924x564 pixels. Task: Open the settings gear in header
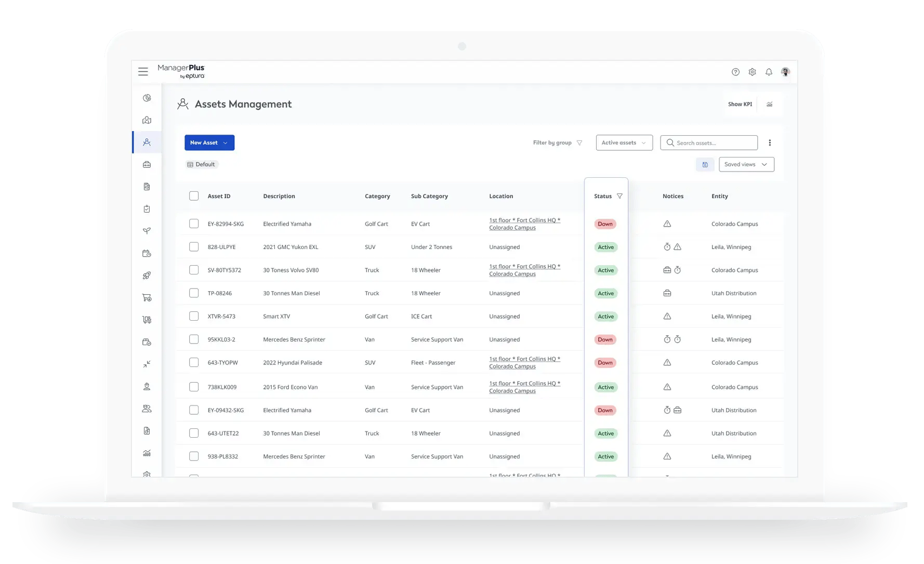[752, 72]
